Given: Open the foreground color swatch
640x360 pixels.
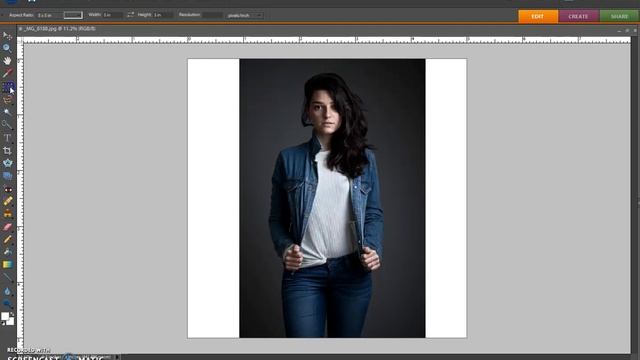Looking at the screenshot, I should (5, 316).
